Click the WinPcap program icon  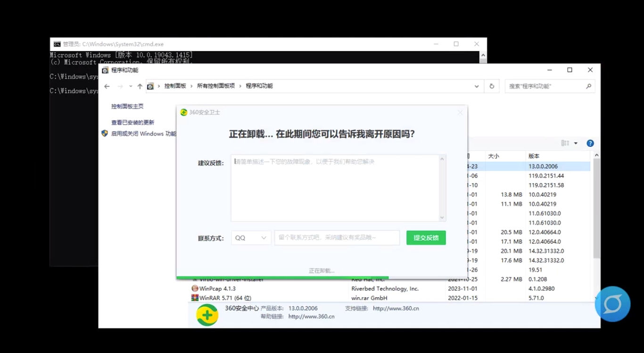coord(195,288)
